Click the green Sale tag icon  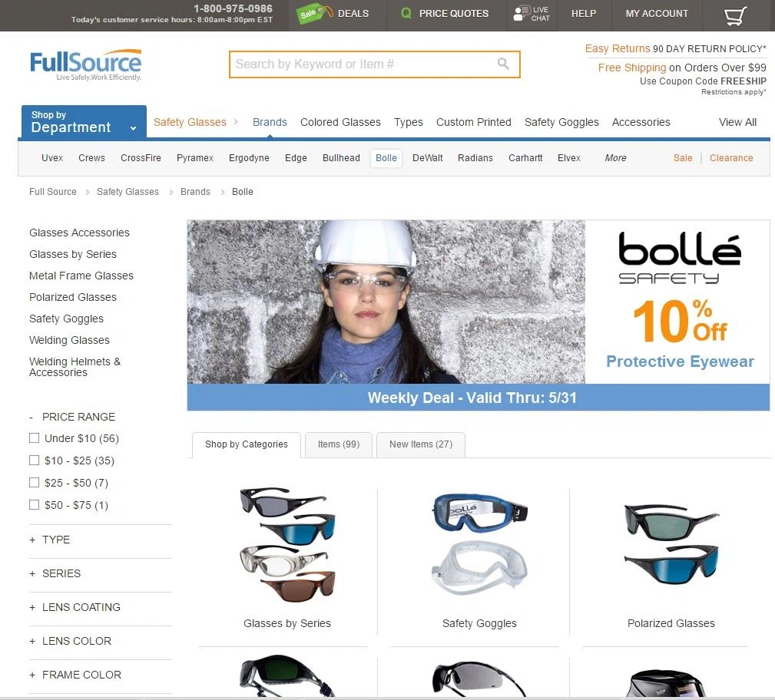[314, 13]
